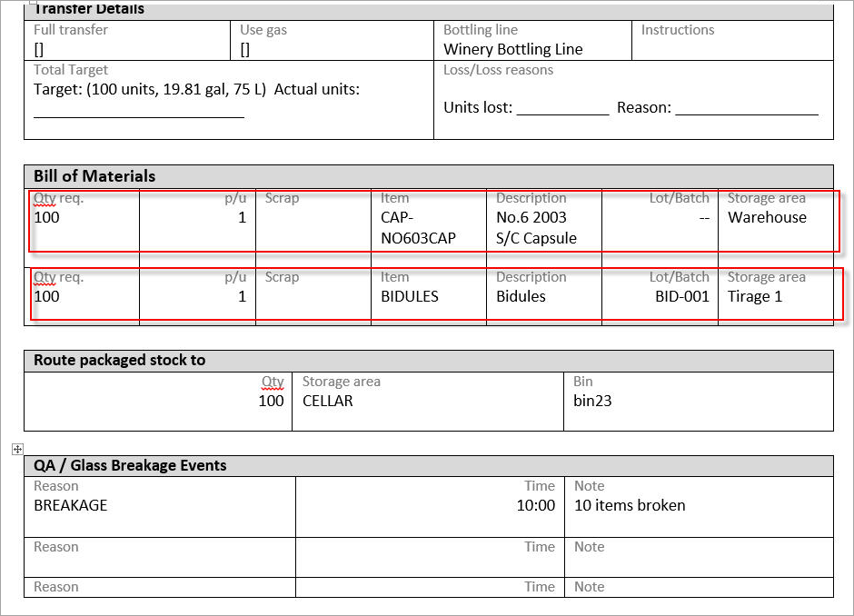The width and height of the screenshot is (854, 616).
Task: Click the 'CELLAR' storage area value
Action: 328,401
